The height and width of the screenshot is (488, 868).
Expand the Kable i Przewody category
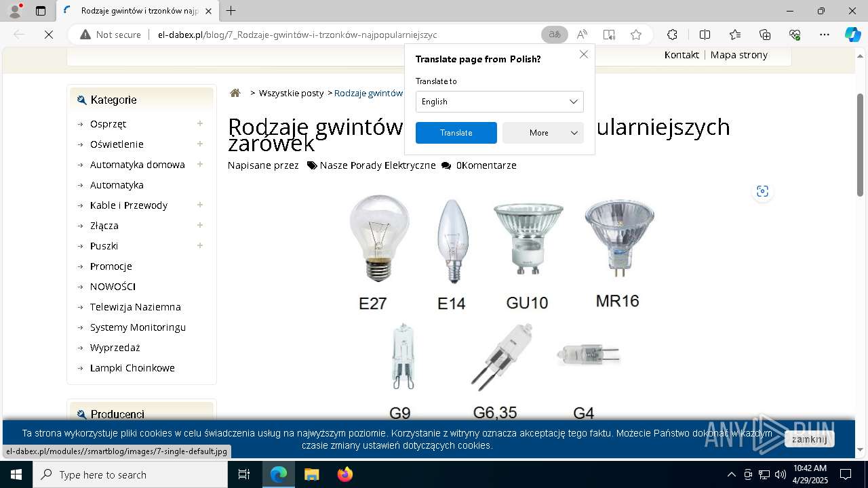coord(200,205)
